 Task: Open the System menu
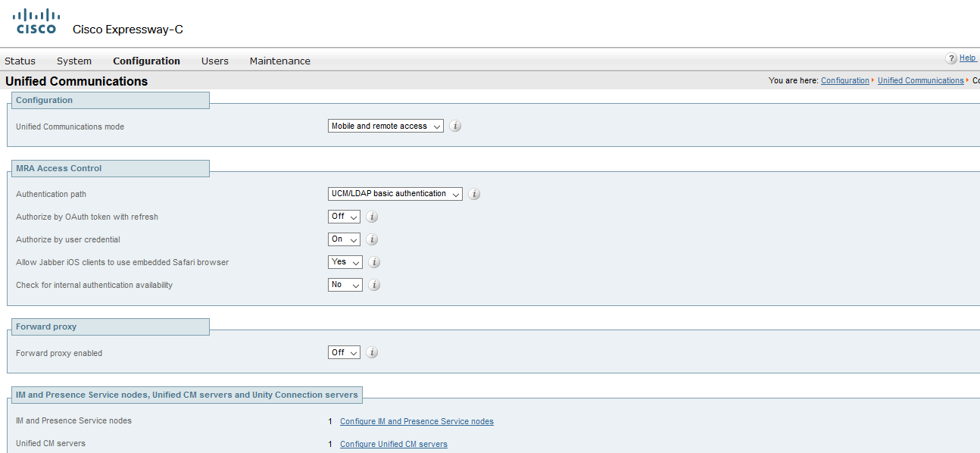coord(74,61)
